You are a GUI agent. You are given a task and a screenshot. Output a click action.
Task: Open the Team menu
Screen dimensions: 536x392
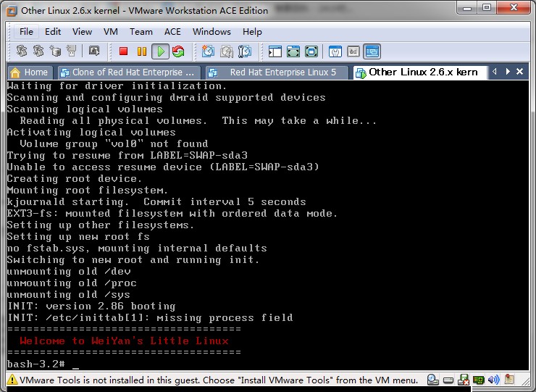click(141, 32)
